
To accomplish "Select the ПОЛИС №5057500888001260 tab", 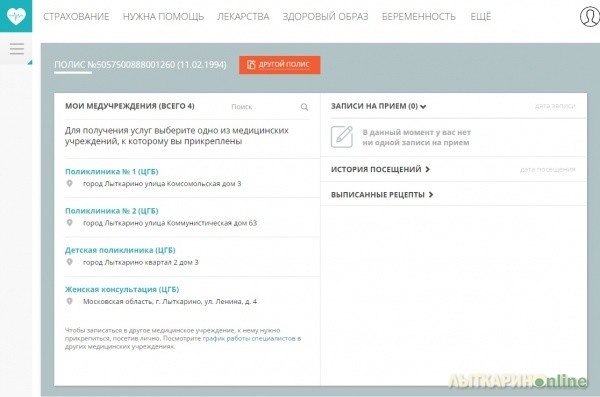I will coord(140,65).
